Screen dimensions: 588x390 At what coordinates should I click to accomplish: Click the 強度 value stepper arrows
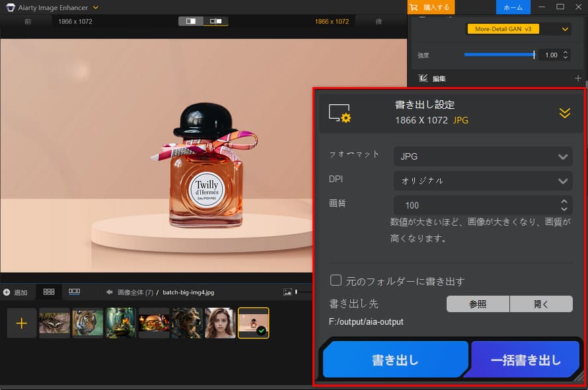click(x=566, y=55)
